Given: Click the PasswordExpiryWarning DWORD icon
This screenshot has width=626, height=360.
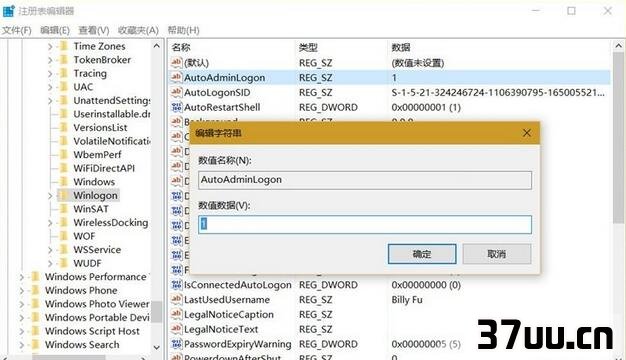Looking at the screenshot, I should [x=176, y=344].
